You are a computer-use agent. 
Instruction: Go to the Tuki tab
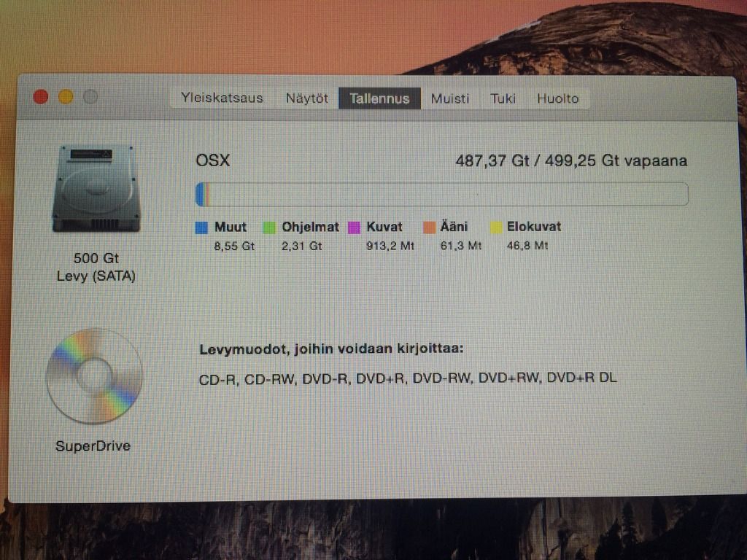[503, 98]
